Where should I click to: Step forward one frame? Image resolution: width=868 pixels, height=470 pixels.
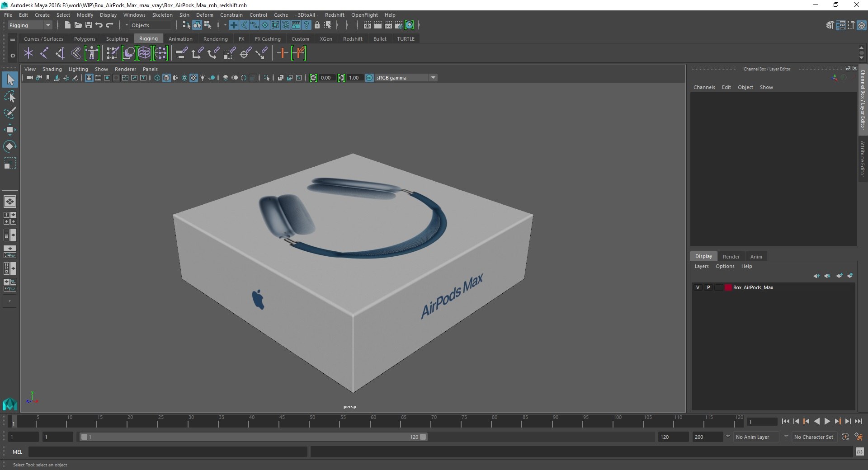(x=848, y=421)
